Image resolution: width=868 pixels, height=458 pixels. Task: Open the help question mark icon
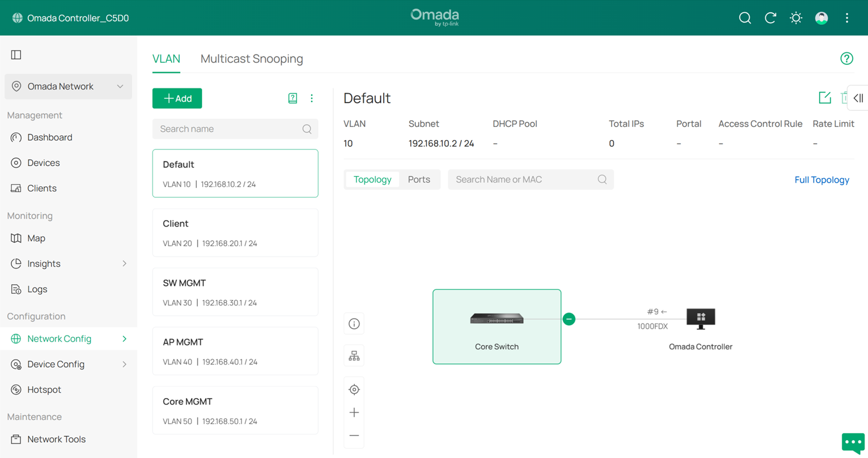tap(846, 59)
